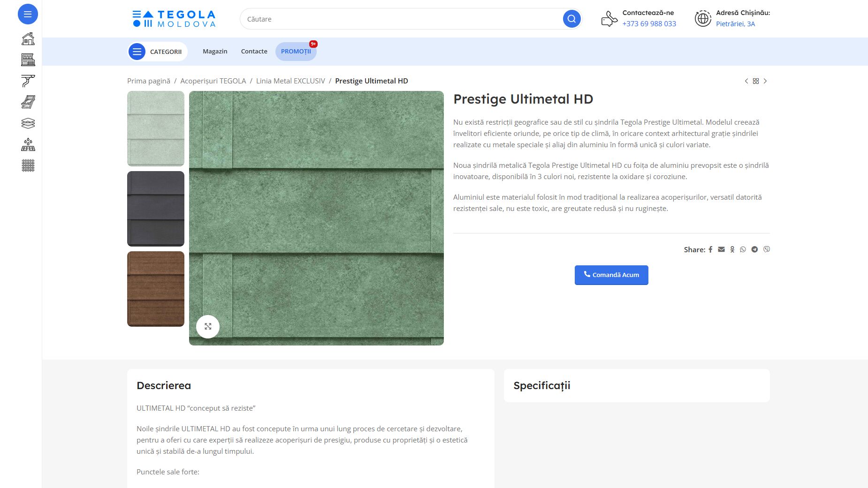The width and height of the screenshot is (868, 488).
Task: Click the Tegola Moldova logo
Action: tap(174, 19)
